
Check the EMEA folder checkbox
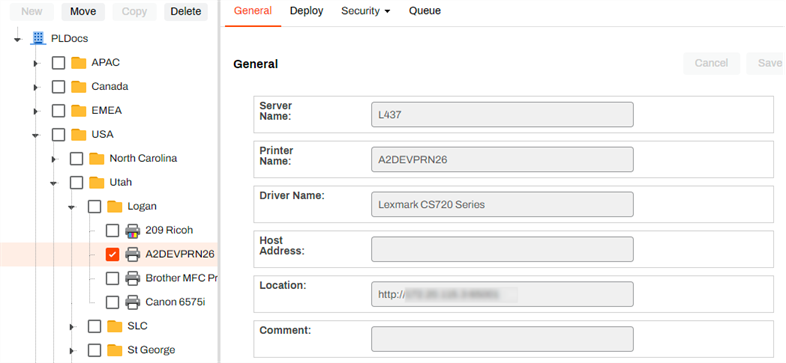pyautogui.click(x=59, y=110)
